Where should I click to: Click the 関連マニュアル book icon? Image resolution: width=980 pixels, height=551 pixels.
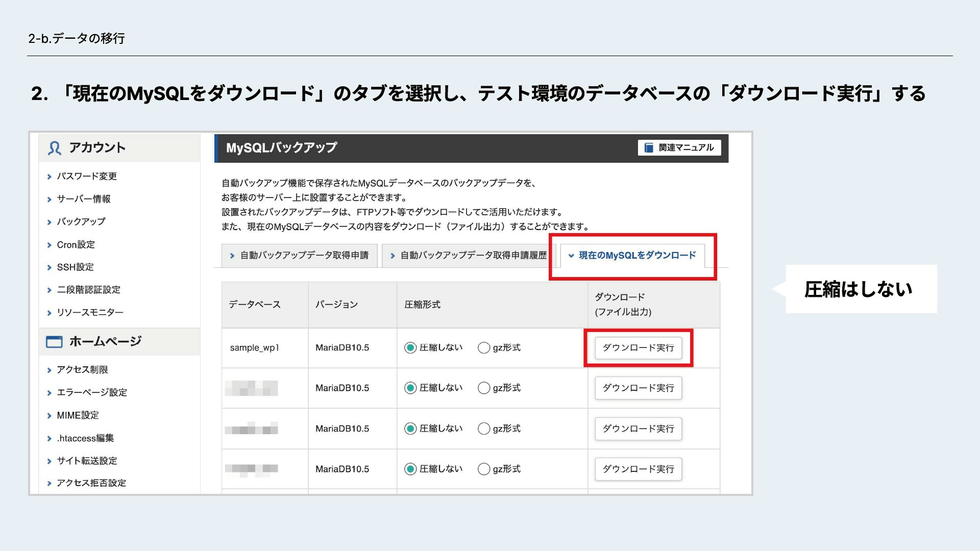pyautogui.click(x=649, y=148)
